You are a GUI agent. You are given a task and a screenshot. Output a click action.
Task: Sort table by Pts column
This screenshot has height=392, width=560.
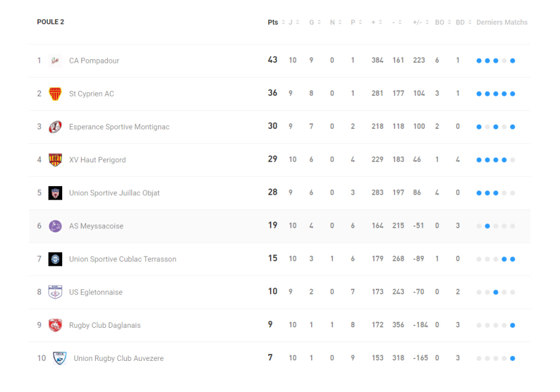coord(274,22)
